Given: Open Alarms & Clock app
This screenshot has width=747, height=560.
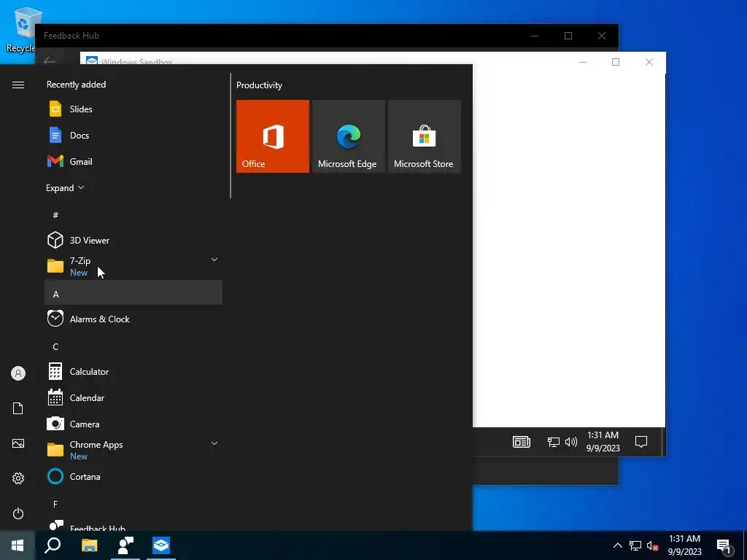Looking at the screenshot, I should coord(133,319).
